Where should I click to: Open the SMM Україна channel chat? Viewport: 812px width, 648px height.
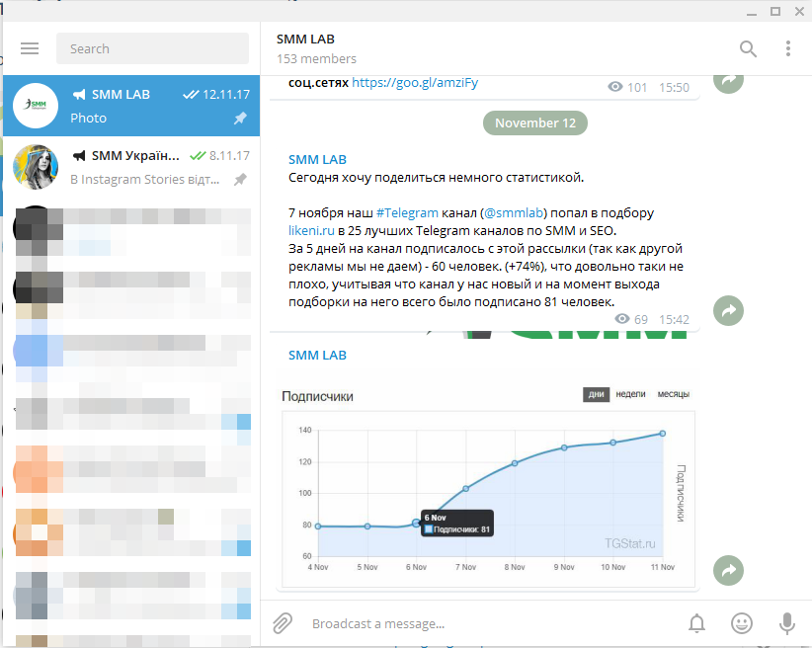pos(131,167)
